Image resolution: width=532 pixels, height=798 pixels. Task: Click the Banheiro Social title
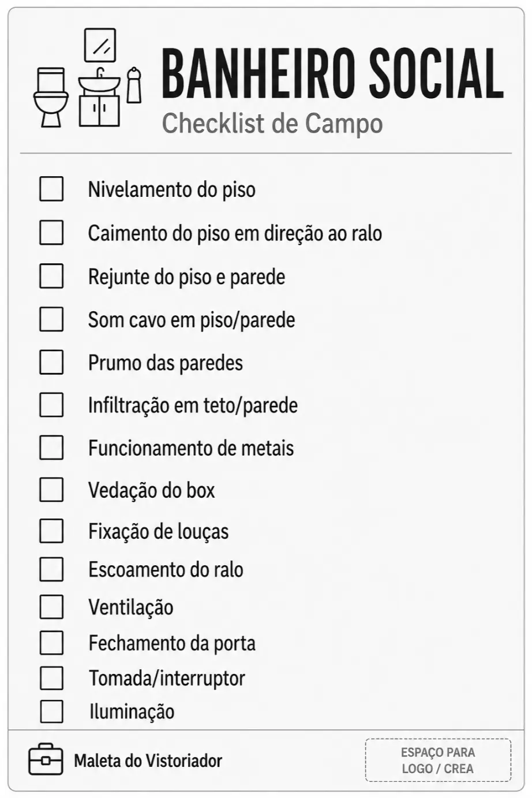(332, 74)
